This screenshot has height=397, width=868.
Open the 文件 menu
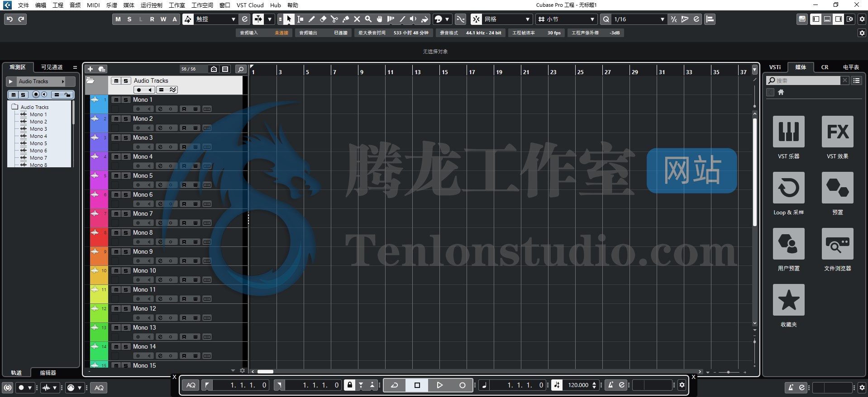24,5
